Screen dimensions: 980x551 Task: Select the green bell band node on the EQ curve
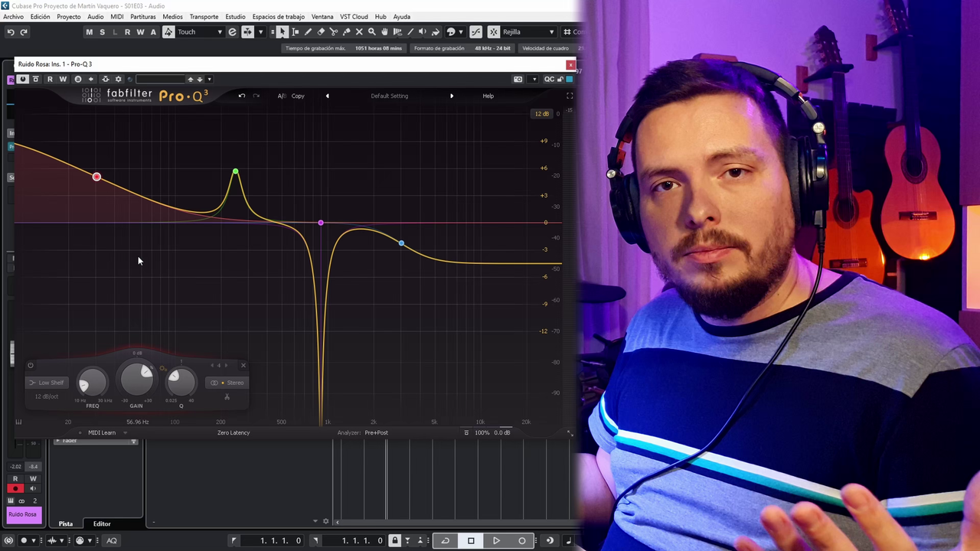235,171
